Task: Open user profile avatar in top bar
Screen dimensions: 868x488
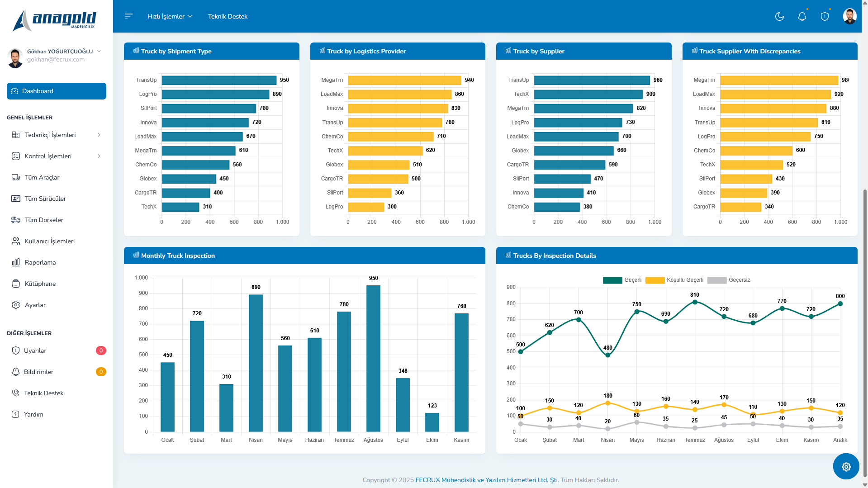Action: [x=849, y=16]
